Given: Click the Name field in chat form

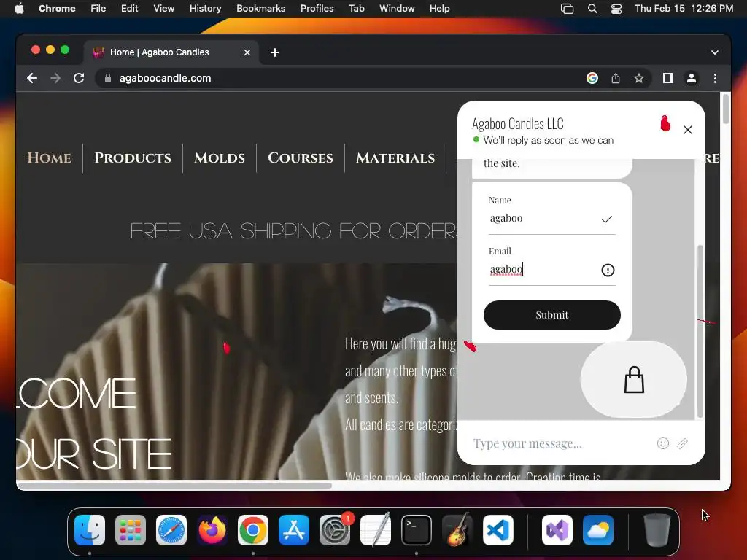Looking at the screenshot, I should [x=551, y=219].
